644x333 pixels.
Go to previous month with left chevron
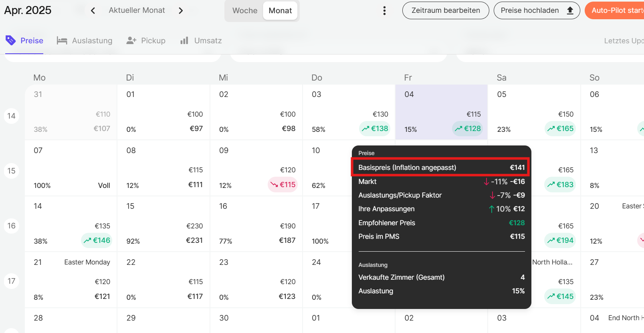click(x=93, y=11)
